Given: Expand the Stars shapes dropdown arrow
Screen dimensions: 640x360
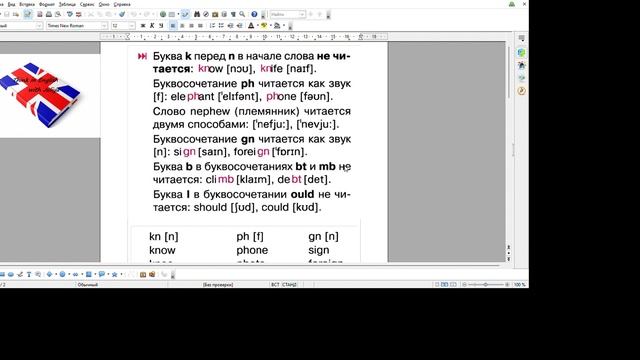Looking at the screenshot, I should (121, 274).
